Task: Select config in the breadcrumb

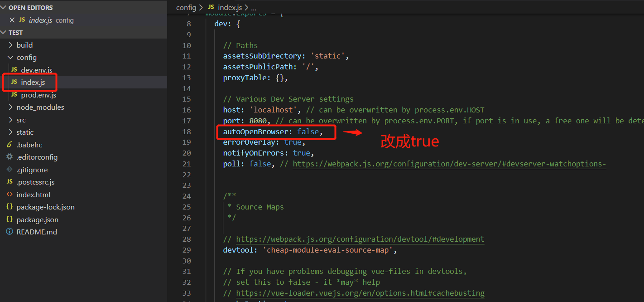Action: pos(186,8)
